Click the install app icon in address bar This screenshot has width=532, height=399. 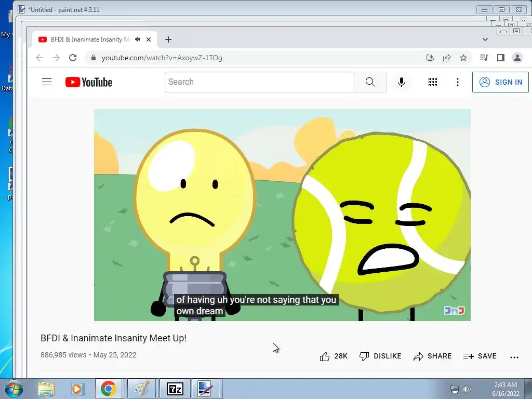coord(430,58)
